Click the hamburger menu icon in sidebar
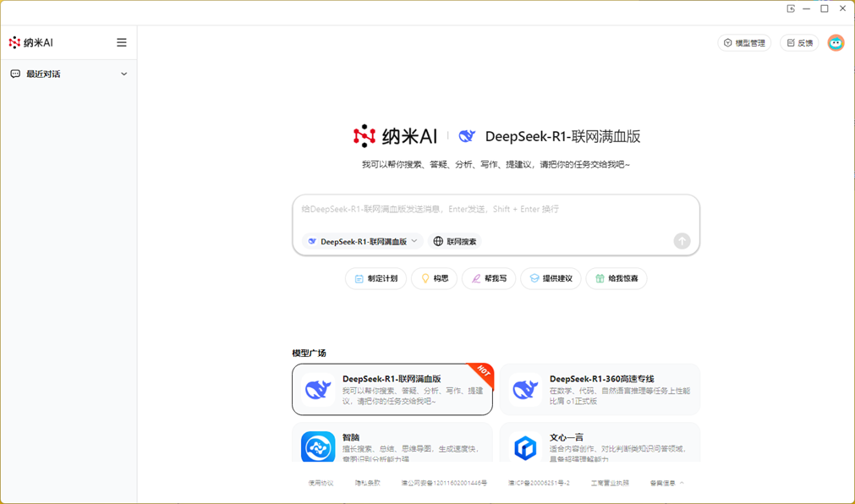The height and width of the screenshot is (504, 855). click(122, 42)
